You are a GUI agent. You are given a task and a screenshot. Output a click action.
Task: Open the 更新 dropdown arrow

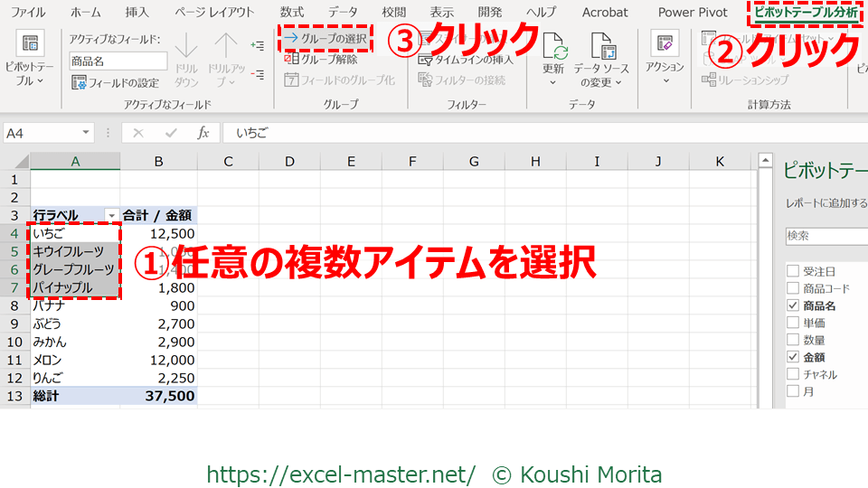tap(552, 82)
